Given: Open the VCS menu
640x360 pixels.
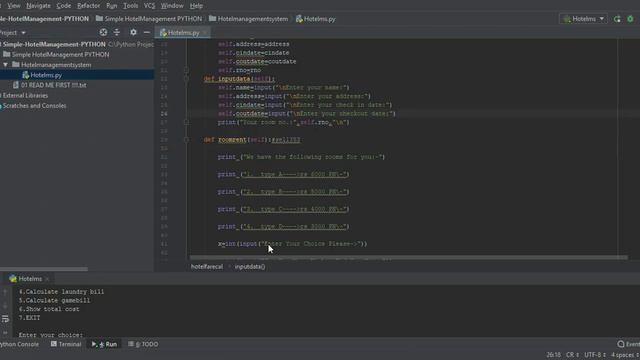Looking at the screenshot, I should click(x=149, y=6).
